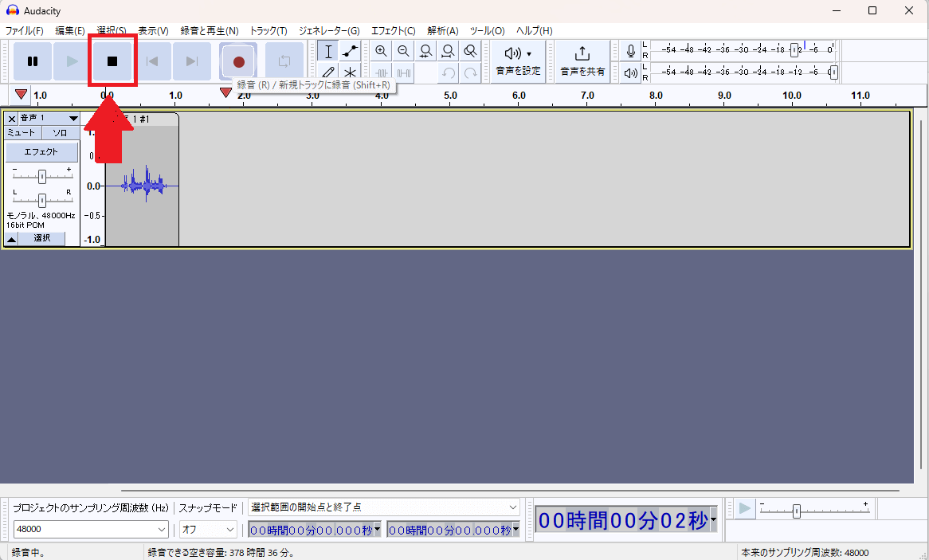Screen dimensions: 929x560
Task: Click the microphone record meter icon
Action: coord(630,51)
